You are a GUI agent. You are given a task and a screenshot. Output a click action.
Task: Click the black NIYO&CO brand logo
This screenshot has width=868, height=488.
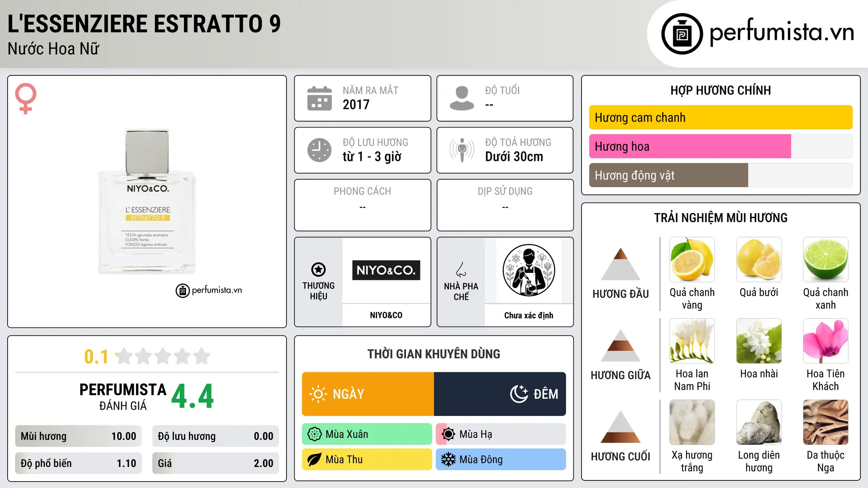point(386,270)
